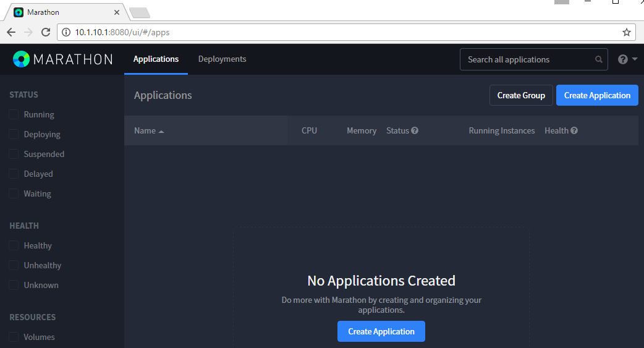Click the Applications page heading

[163, 95]
